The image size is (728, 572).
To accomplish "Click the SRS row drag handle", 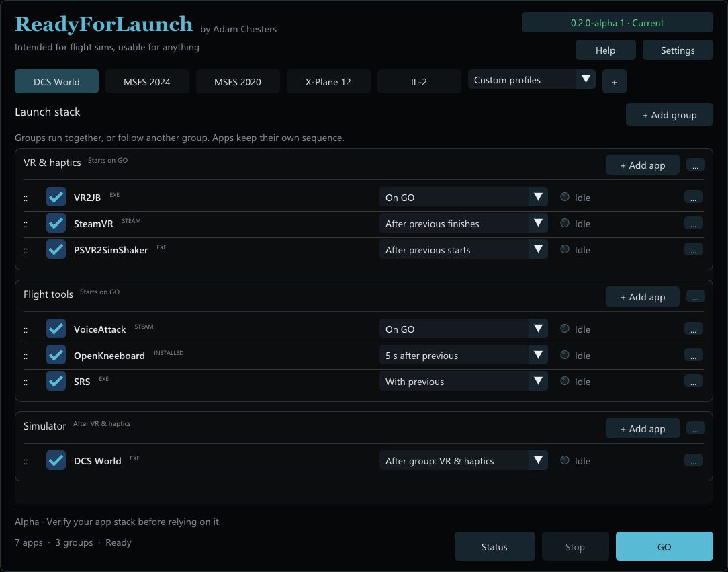I will (x=26, y=382).
